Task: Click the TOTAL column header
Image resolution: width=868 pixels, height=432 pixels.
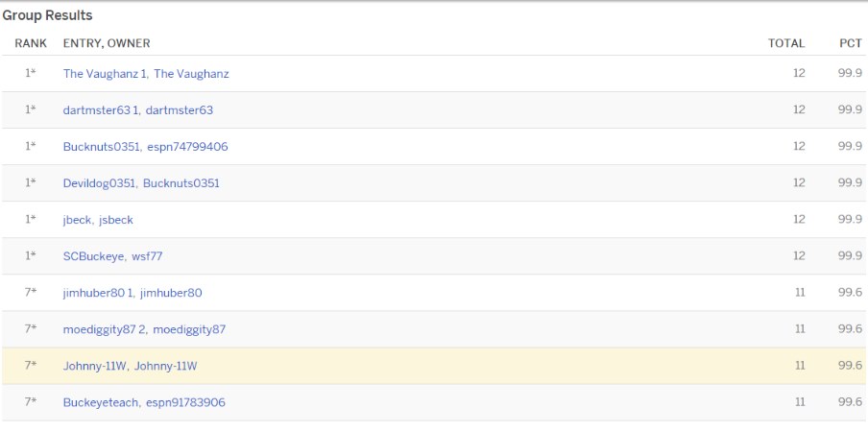Action: (785, 43)
